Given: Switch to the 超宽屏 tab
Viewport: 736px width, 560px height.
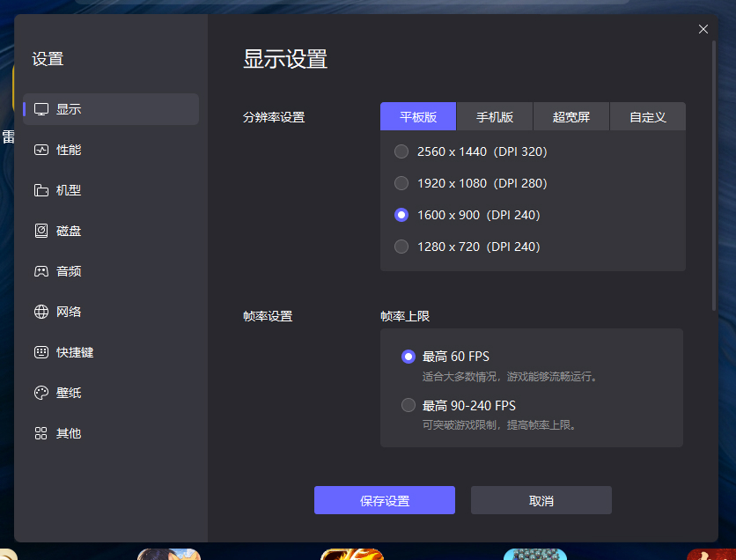Looking at the screenshot, I should pos(570,116).
